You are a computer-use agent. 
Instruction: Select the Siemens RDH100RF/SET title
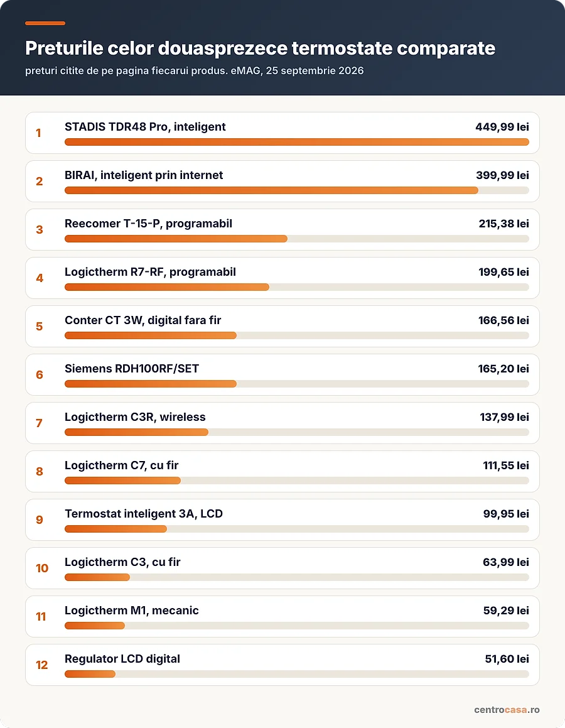[132, 369]
